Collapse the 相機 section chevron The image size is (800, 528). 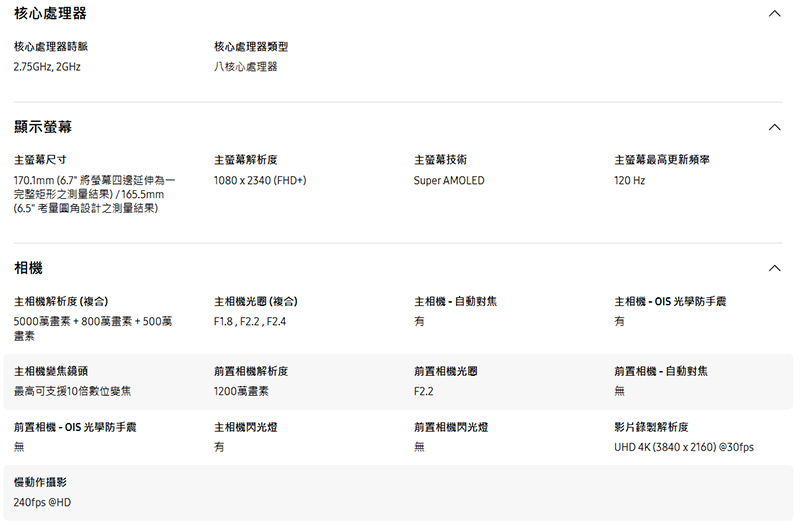coord(774,269)
